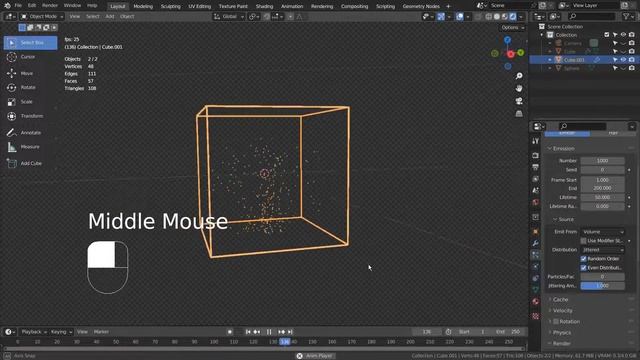This screenshot has width=640, height=360.
Task: Pick the Scale tool
Action: click(30, 102)
